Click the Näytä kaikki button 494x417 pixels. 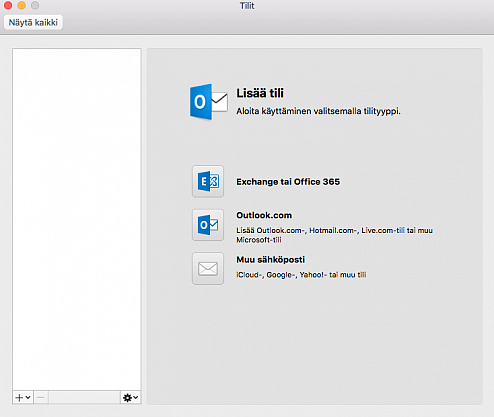[x=33, y=22]
